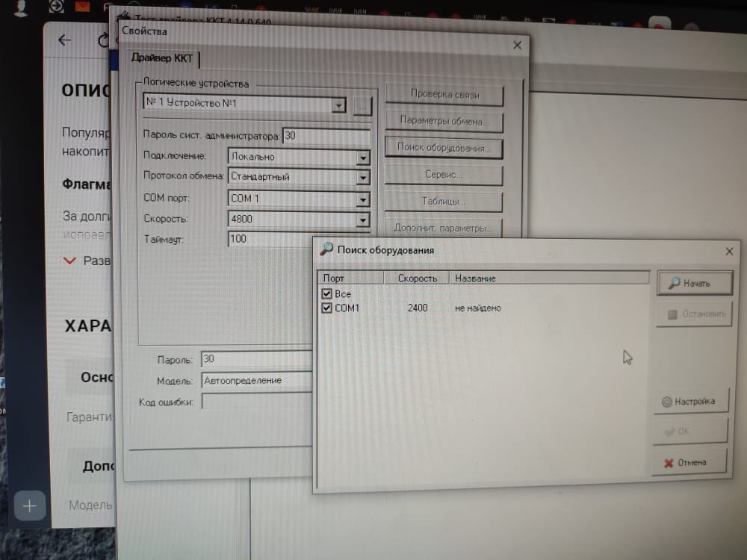Viewport: 747px width, 560px height.
Task: Close the Свойства window
Action: 517,46
